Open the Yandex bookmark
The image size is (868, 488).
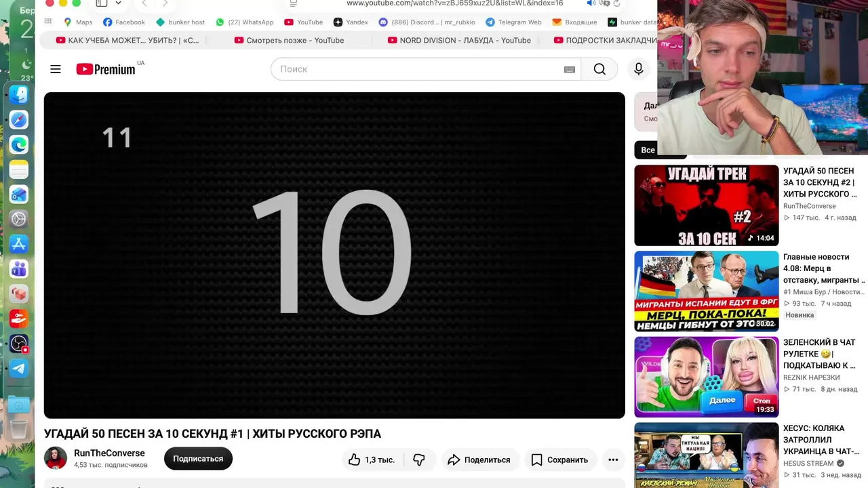tap(351, 22)
